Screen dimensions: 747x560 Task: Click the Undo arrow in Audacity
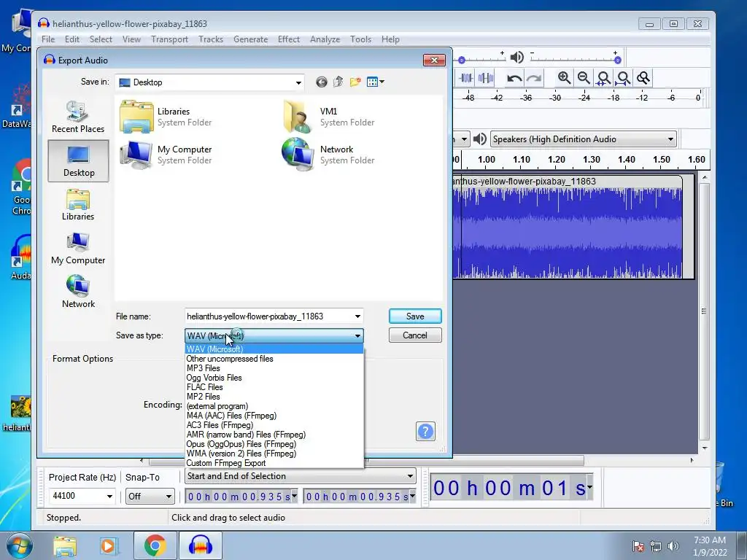coord(514,78)
